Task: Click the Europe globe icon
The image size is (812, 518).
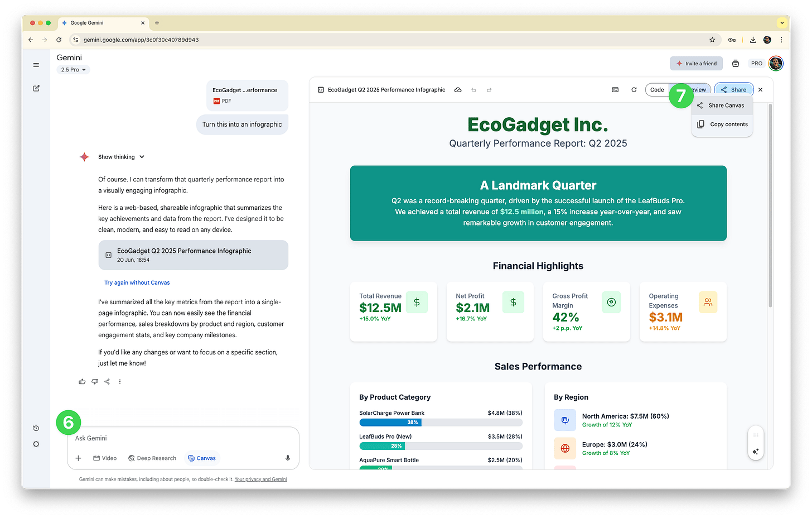Action: point(565,448)
